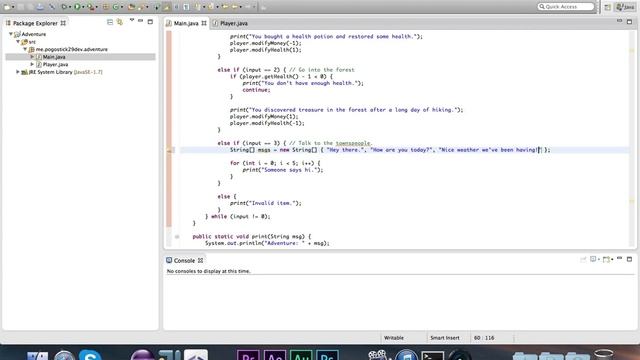The width and height of the screenshot is (640, 360).
Task: Select the Java perspective button
Action: (625, 7)
